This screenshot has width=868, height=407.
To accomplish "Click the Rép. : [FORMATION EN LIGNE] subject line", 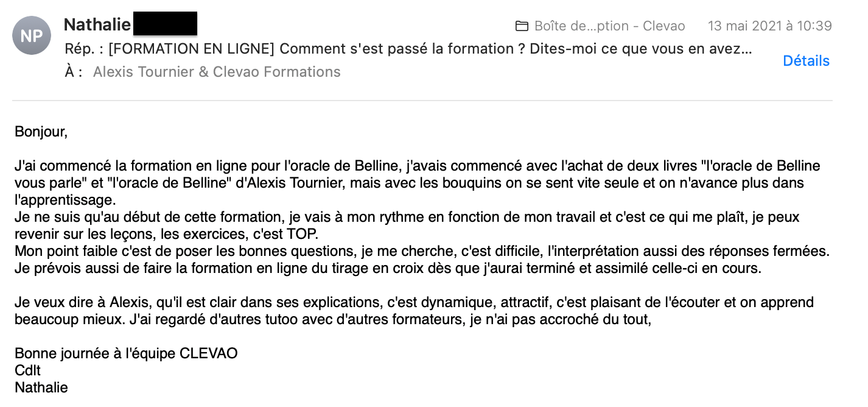I will pos(408,49).
